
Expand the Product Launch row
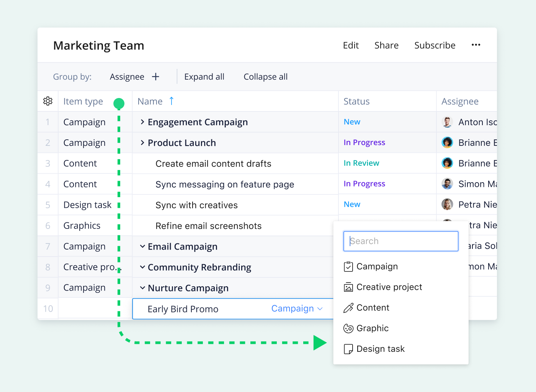click(x=142, y=143)
